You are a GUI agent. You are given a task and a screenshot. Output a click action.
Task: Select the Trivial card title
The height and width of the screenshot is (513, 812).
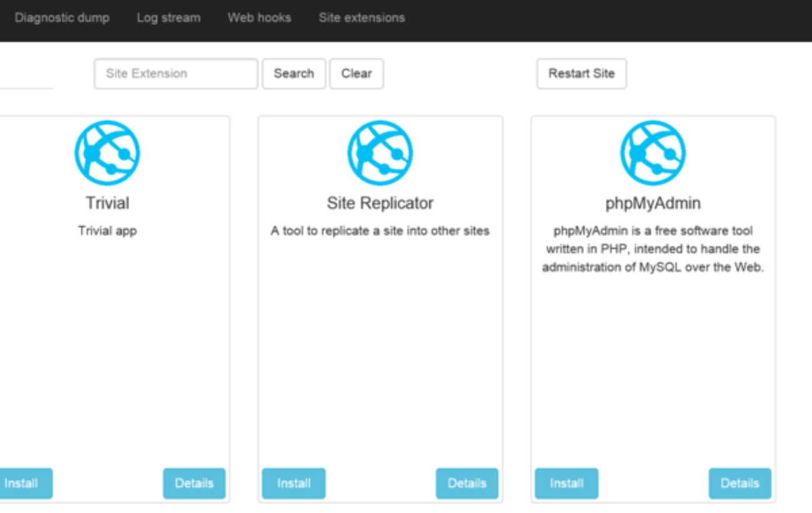[x=107, y=203]
